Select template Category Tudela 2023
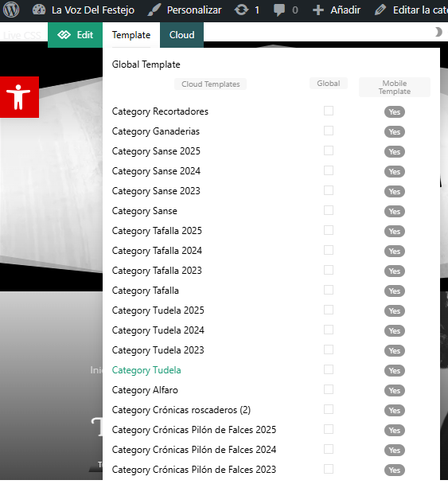The width and height of the screenshot is (448, 488). 158,351
